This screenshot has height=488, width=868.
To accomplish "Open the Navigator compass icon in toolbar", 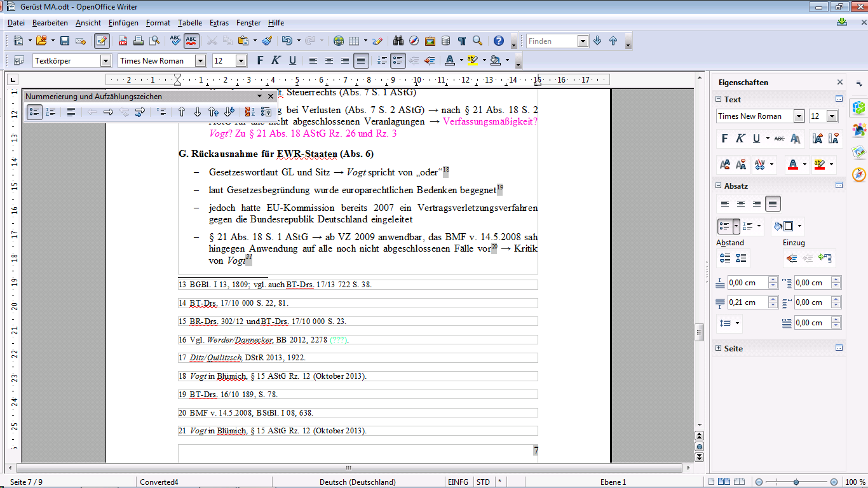I will 414,41.
